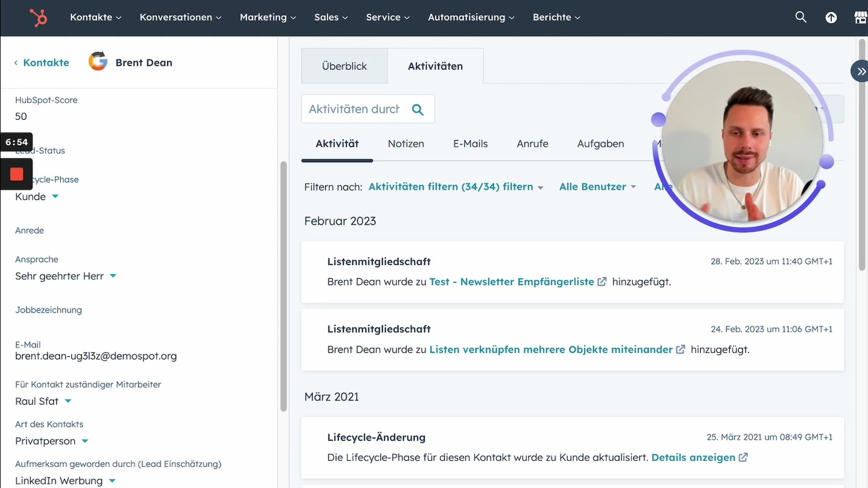868x488 pixels.
Task: Open the external link icon for Listen verknüpfen
Action: (681, 349)
